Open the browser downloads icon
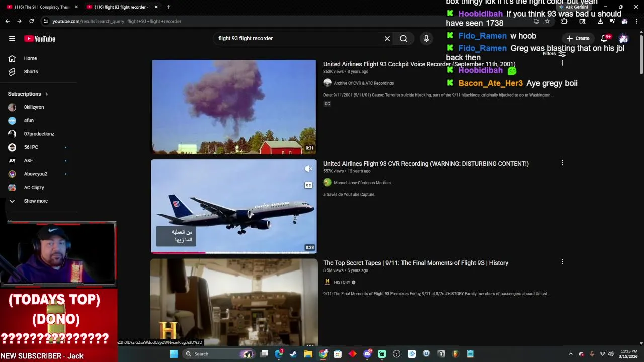 [x=600, y=21]
